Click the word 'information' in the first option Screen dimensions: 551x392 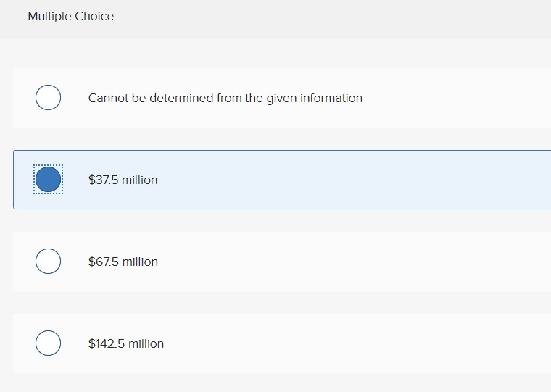331,98
